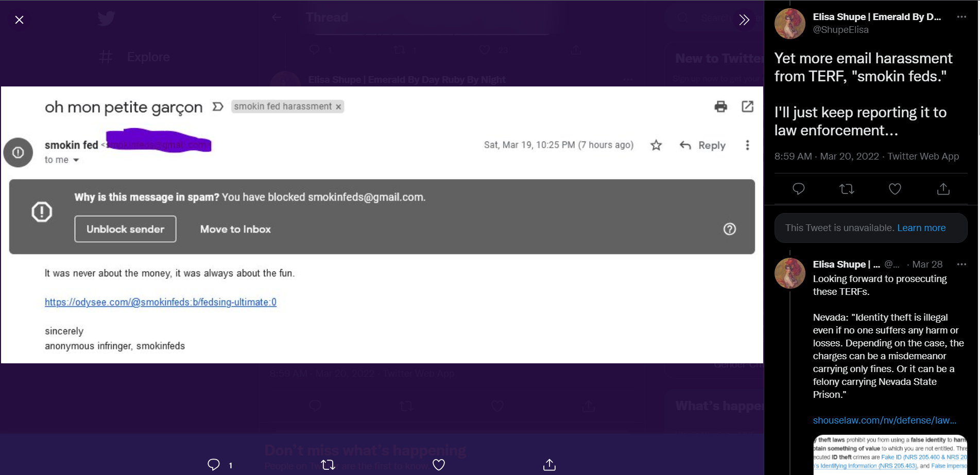The image size is (980, 475).
Task: Click the retweet icon under the main tweet
Action: click(847, 189)
